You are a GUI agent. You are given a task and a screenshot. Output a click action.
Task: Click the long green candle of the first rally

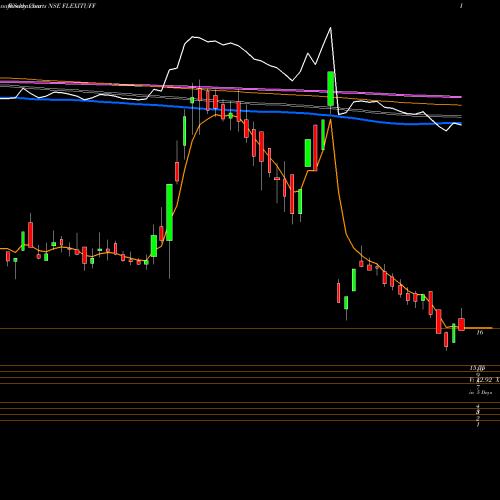169,212
